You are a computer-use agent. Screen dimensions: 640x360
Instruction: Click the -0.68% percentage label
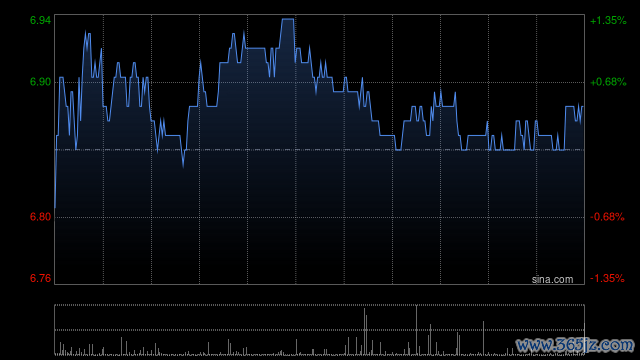(x=607, y=217)
